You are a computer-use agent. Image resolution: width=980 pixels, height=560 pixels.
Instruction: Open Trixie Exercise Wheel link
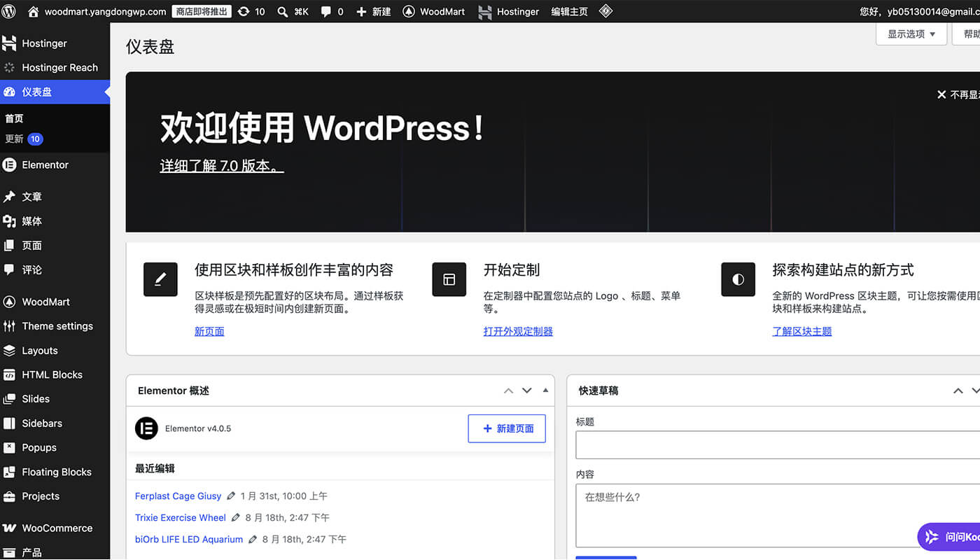point(181,518)
